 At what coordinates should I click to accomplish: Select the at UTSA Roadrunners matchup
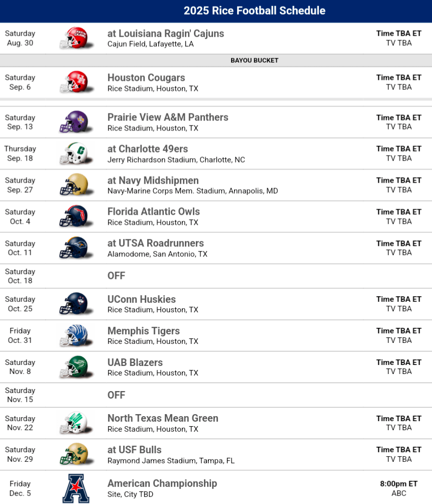155,243
